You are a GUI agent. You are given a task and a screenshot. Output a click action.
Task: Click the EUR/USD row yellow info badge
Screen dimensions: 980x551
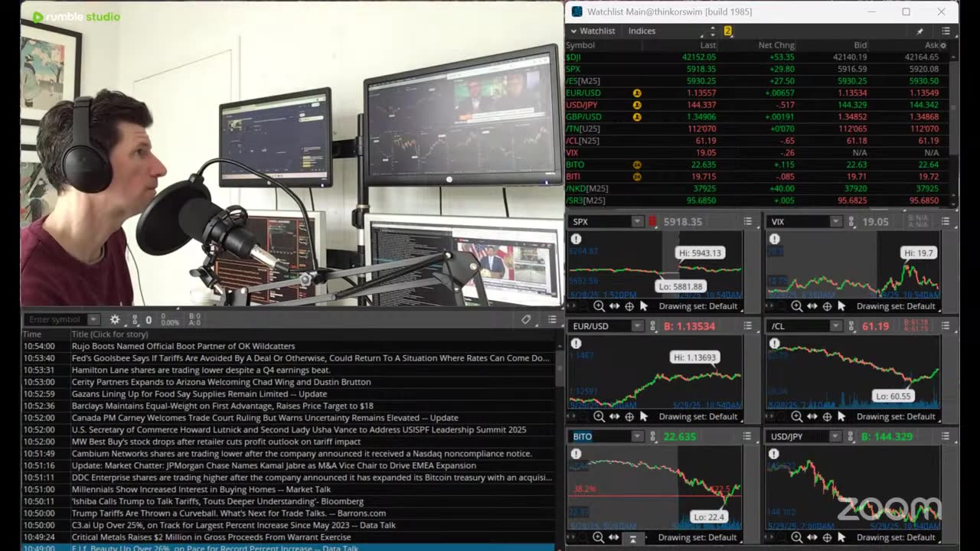point(637,93)
